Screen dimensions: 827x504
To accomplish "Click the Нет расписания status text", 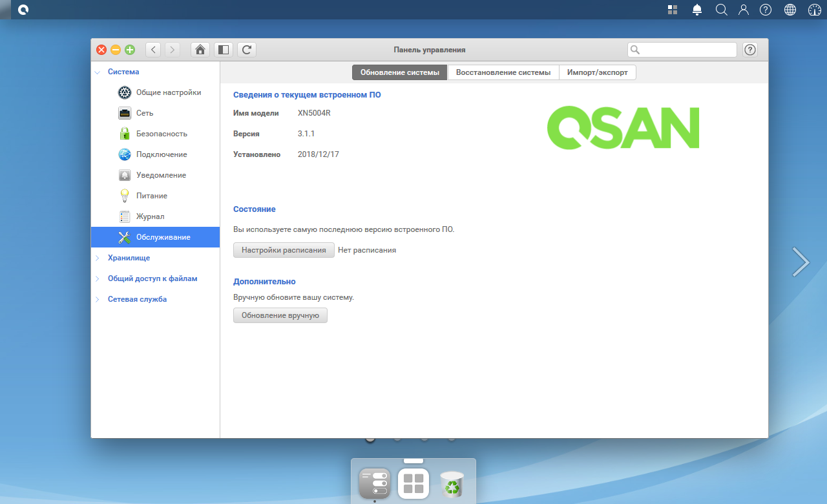I will click(367, 250).
